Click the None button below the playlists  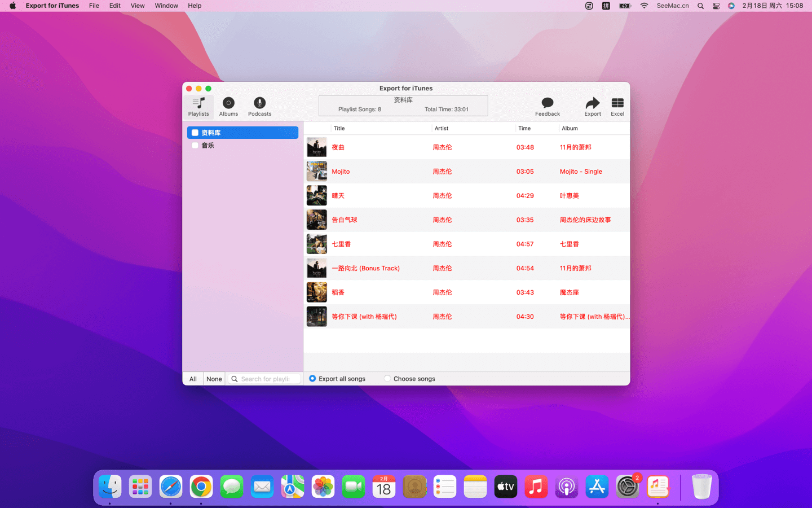tap(214, 379)
